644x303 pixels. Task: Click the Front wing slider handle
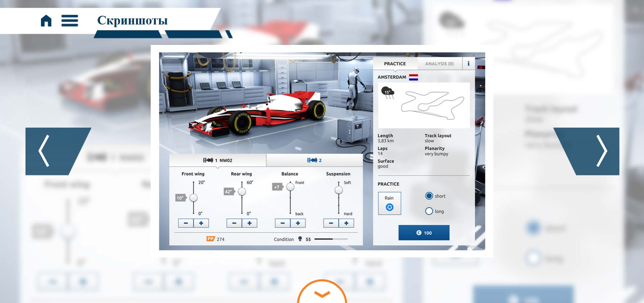pyautogui.click(x=193, y=198)
